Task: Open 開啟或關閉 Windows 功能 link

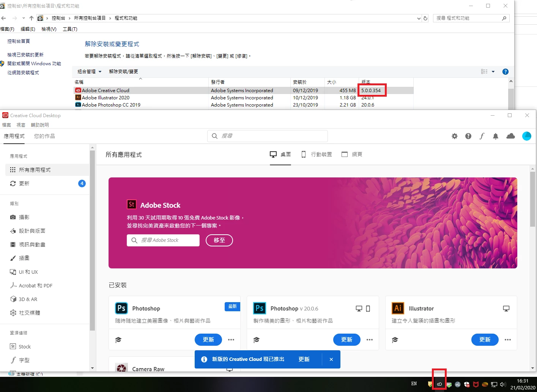Action: [34, 64]
